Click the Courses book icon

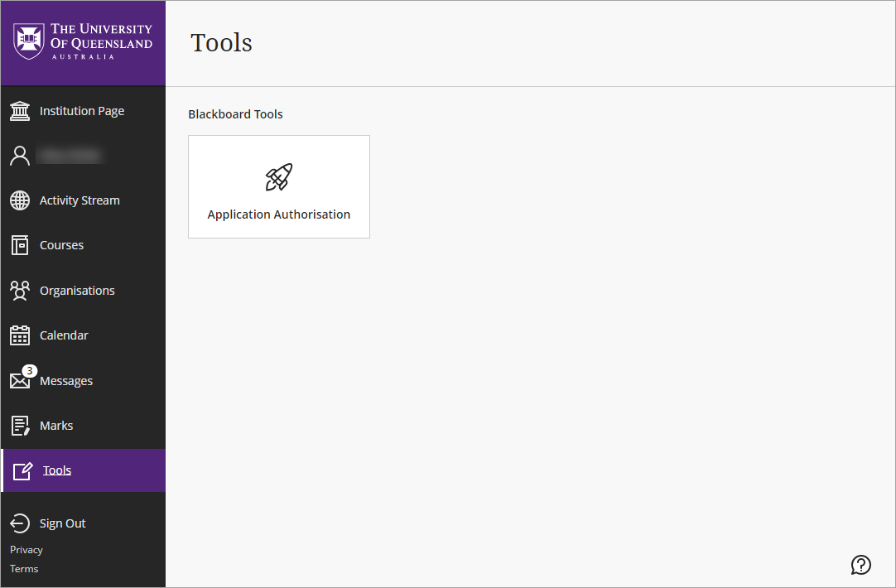click(x=20, y=245)
